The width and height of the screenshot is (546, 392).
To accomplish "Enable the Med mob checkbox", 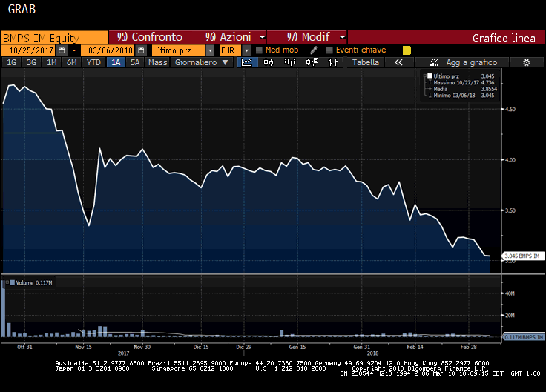I will click(259, 50).
